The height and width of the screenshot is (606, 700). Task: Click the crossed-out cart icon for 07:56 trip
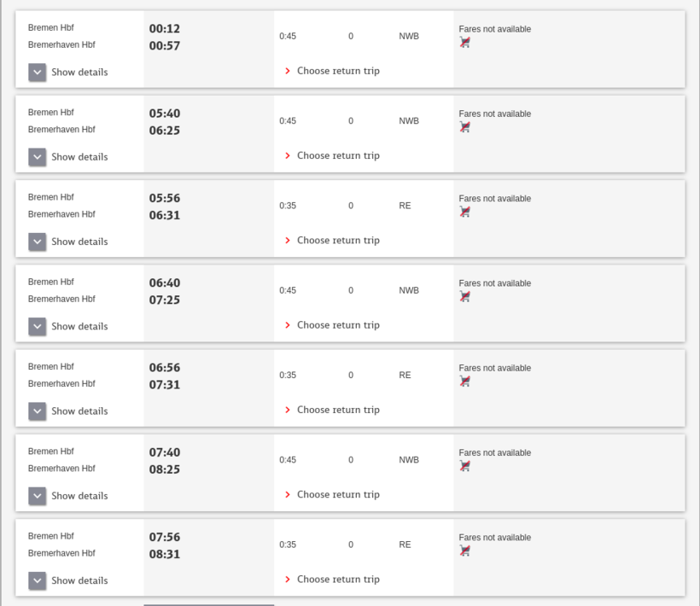(x=465, y=551)
